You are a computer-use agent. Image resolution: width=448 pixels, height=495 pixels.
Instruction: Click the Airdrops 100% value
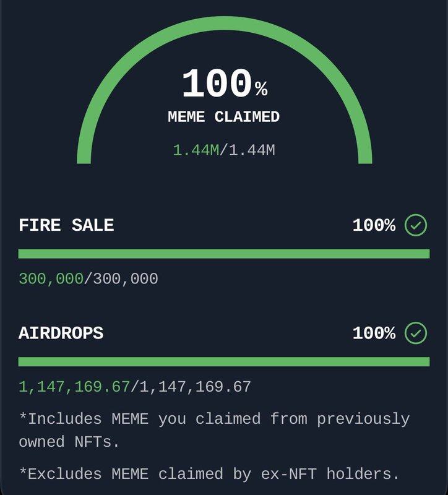coord(374,333)
